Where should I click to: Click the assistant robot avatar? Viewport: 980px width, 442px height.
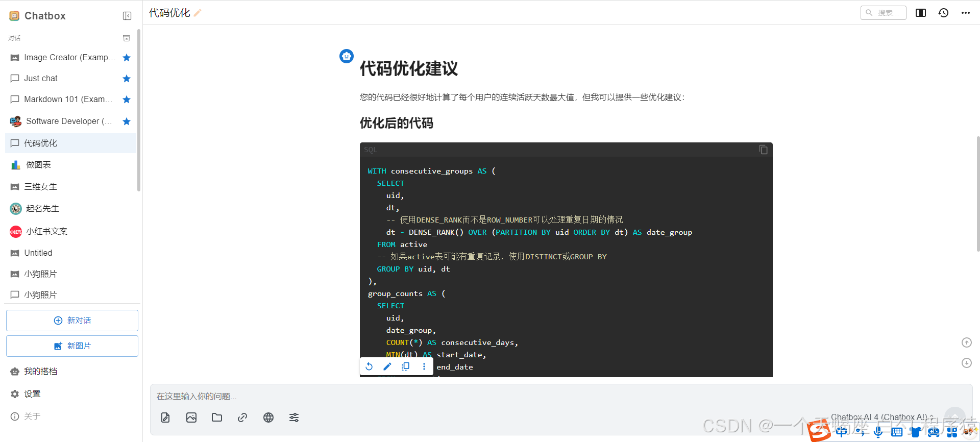tap(347, 56)
